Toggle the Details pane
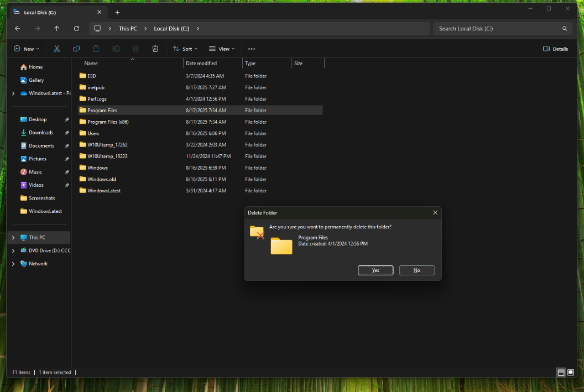The image size is (584, 392). [x=556, y=49]
